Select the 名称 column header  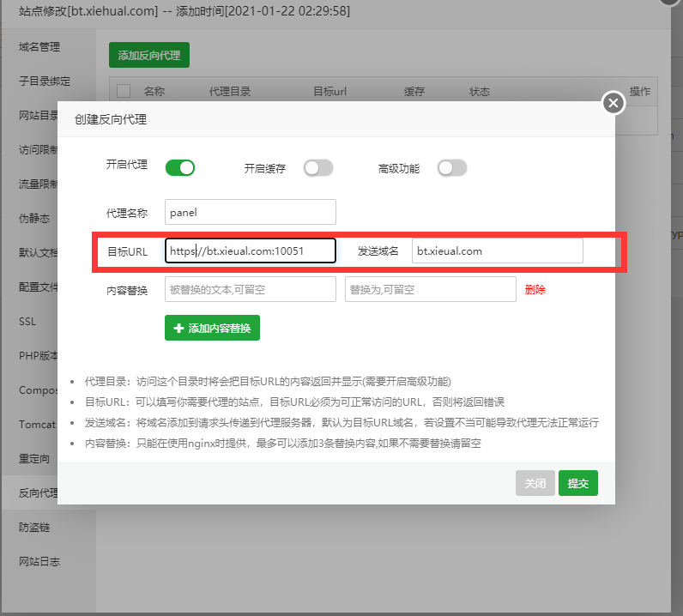click(154, 92)
